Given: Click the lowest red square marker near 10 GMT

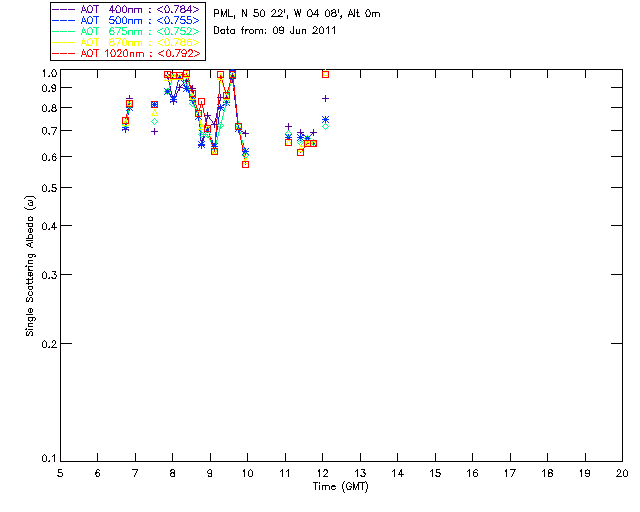Looking at the screenshot, I should point(246,164).
